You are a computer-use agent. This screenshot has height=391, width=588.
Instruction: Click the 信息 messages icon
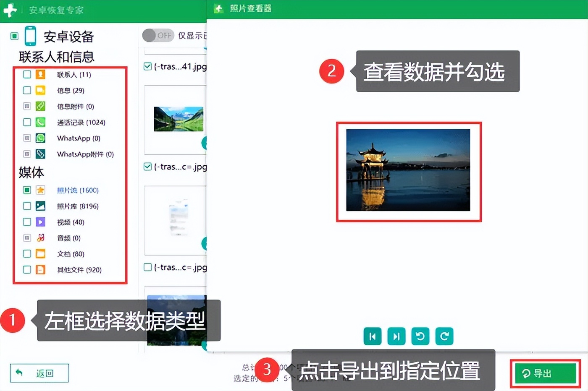point(40,90)
